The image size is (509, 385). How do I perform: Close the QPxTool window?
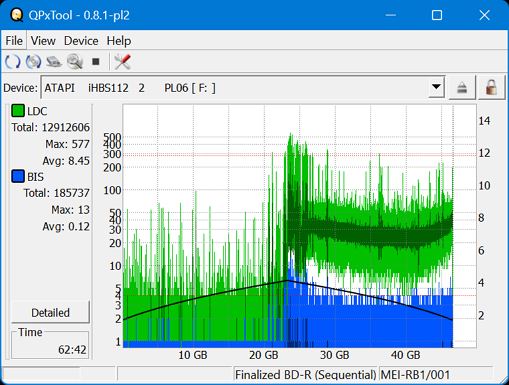click(484, 15)
